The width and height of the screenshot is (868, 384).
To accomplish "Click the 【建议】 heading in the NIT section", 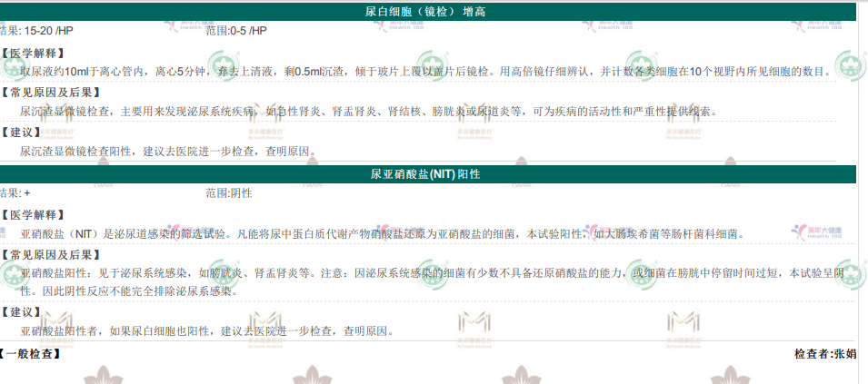I will 21,312.
